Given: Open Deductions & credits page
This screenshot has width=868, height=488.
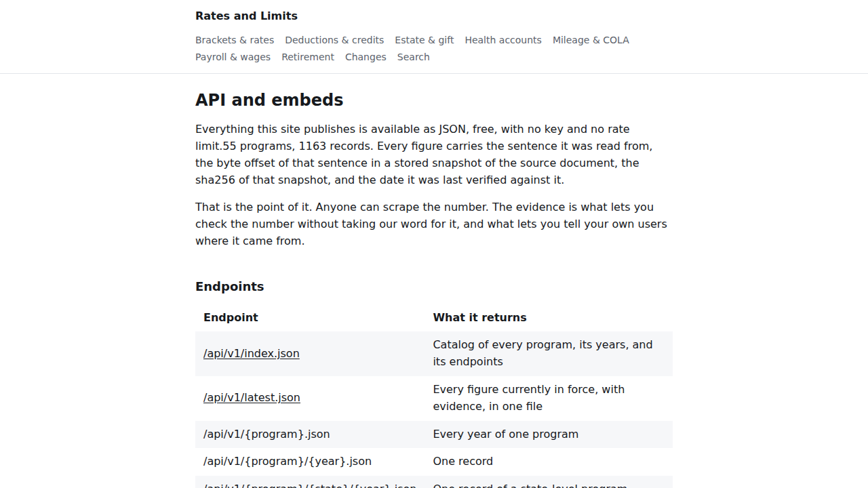Looking at the screenshot, I should coord(334,40).
